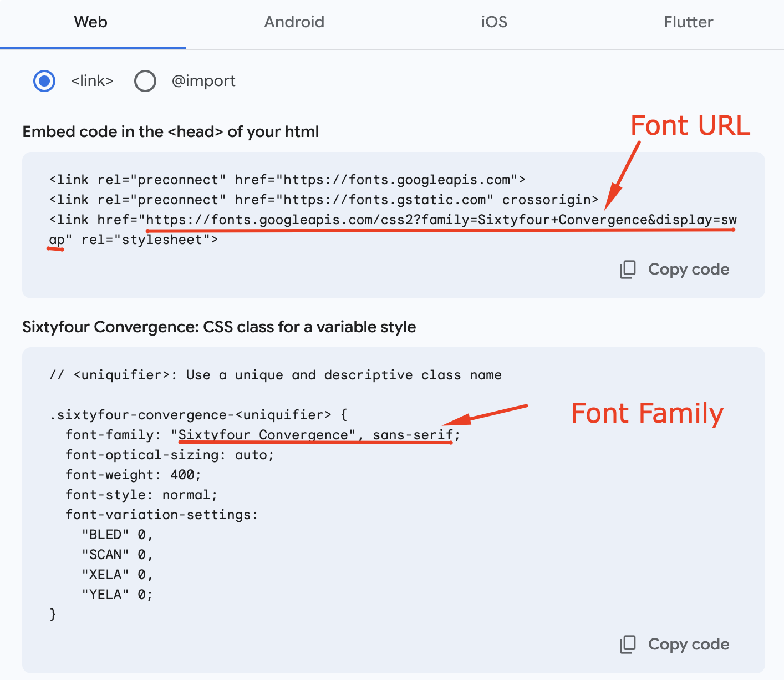
Task: Open the Android tab
Action: [294, 22]
